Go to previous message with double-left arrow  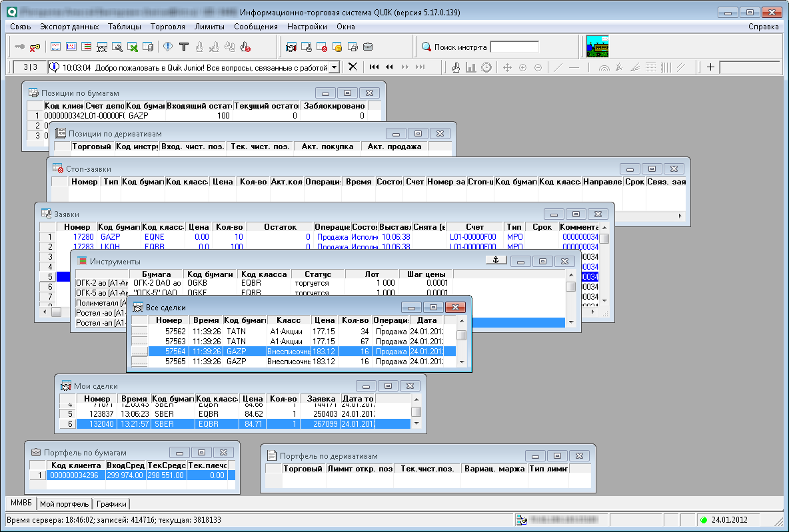(389, 67)
